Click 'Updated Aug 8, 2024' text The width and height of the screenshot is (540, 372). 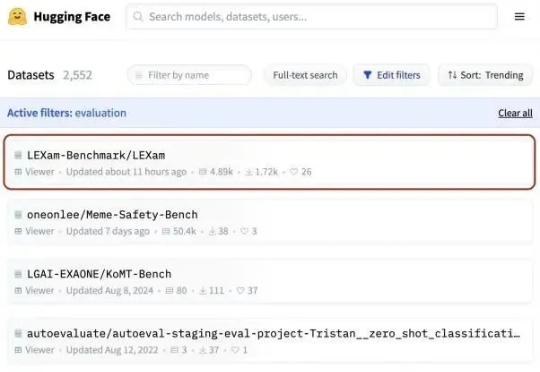pyautogui.click(x=110, y=291)
